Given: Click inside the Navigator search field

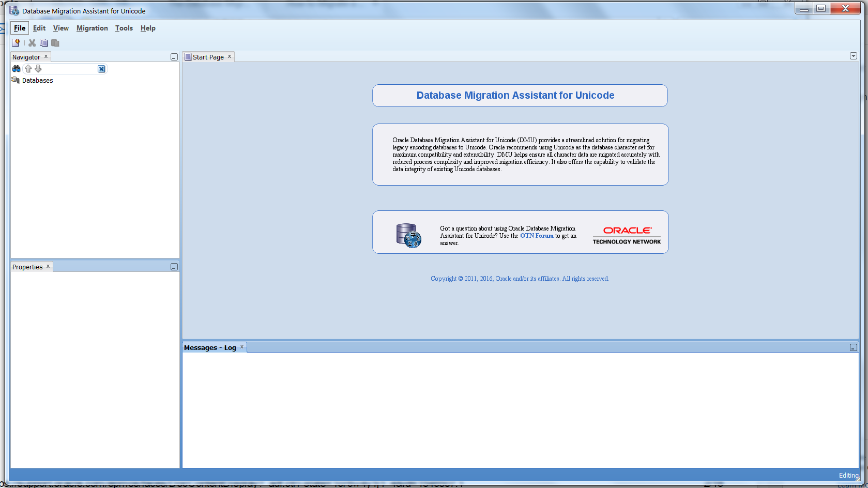Looking at the screenshot, I should point(70,69).
